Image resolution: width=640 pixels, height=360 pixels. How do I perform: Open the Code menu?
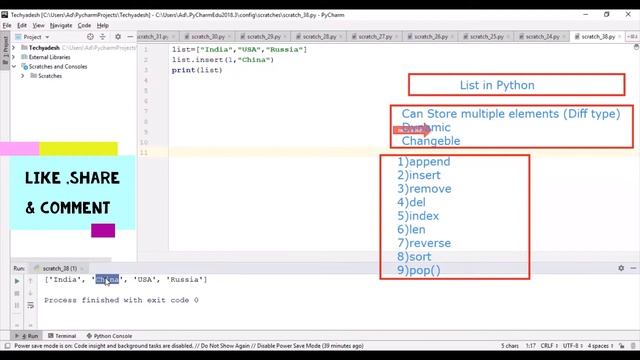pos(84,25)
